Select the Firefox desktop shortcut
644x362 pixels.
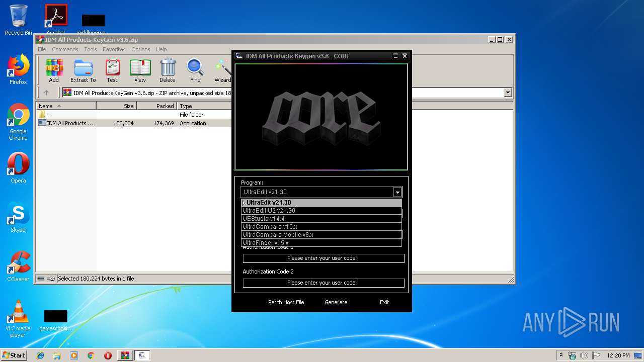point(18,69)
